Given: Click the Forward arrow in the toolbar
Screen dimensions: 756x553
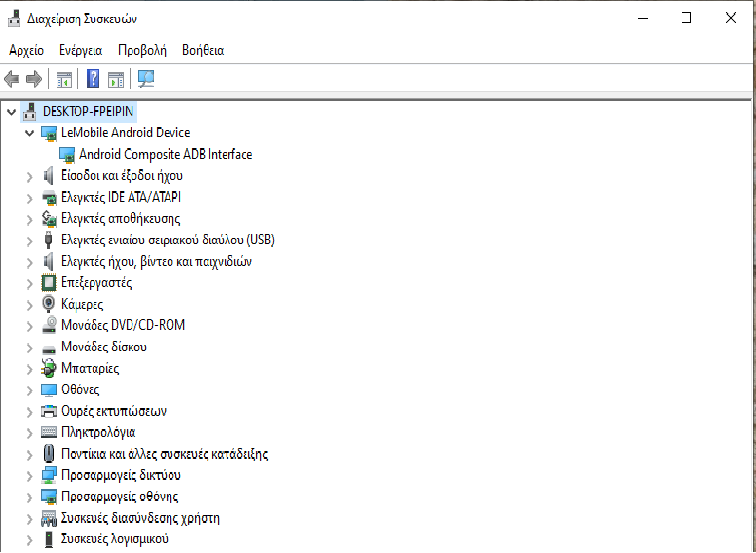Looking at the screenshot, I should click(34, 79).
